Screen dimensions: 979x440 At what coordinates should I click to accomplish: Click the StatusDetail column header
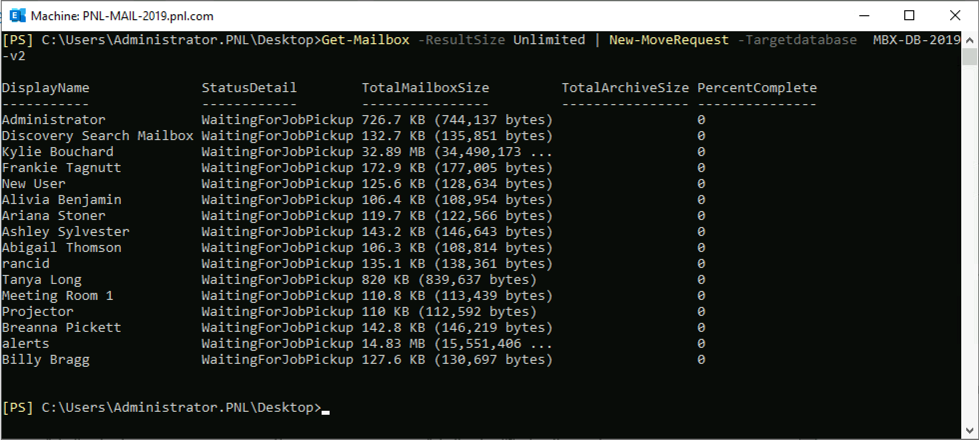tap(249, 88)
